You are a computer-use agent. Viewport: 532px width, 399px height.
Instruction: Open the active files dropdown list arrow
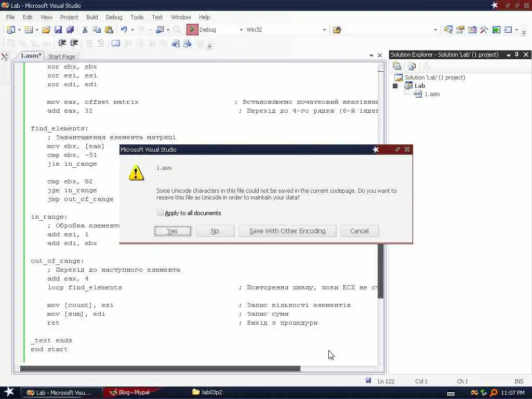[371, 55]
